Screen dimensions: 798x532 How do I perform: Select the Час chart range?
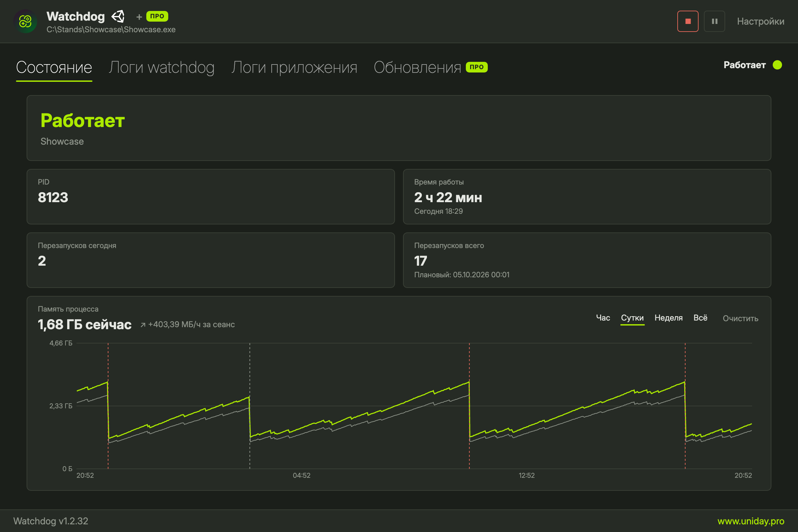tap(603, 318)
